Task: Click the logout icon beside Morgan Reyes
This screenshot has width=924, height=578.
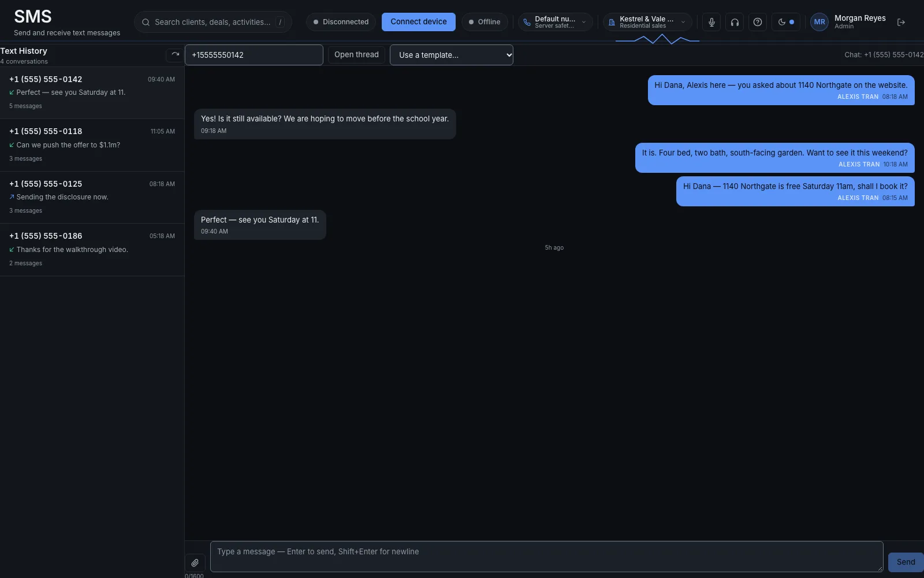Action: point(901,22)
